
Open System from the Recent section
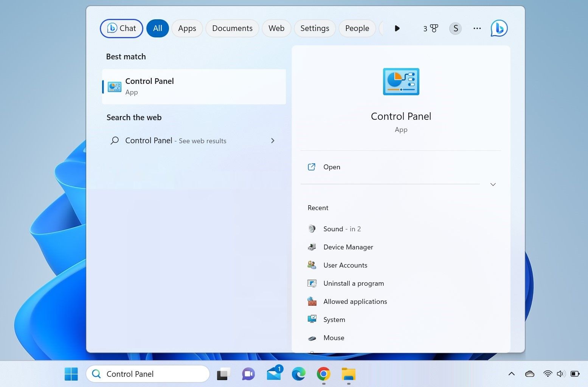click(x=334, y=319)
